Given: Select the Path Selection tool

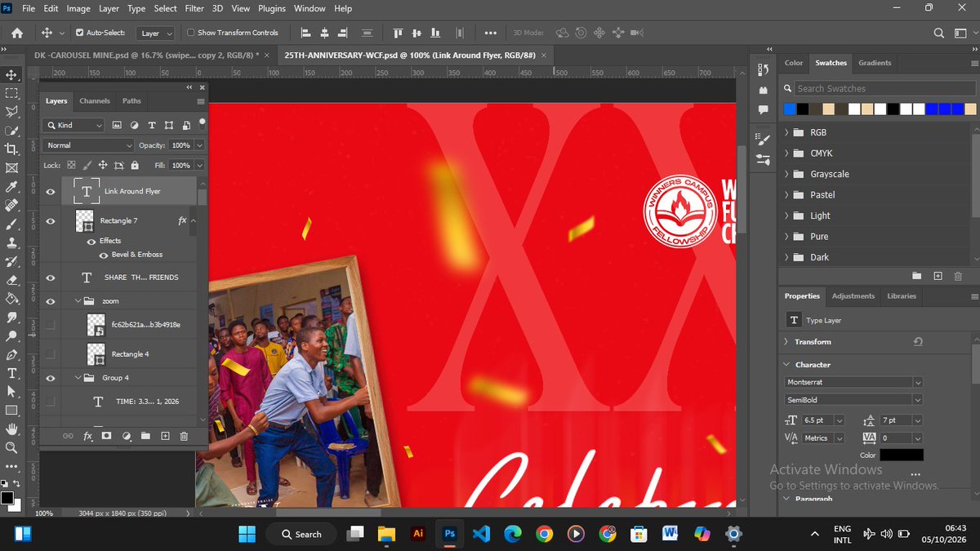Looking at the screenshot, I should [x=12, y=392].
